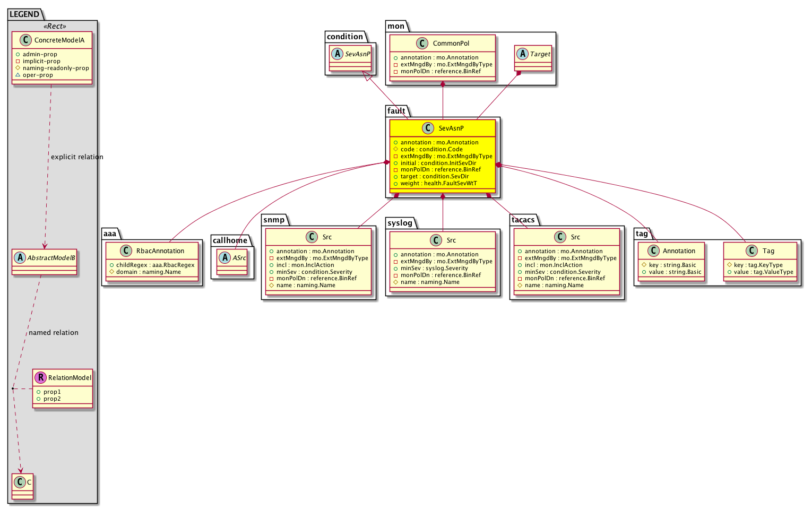
Task: Open the LEGEND package tab
Action: [x=24, y=14]
